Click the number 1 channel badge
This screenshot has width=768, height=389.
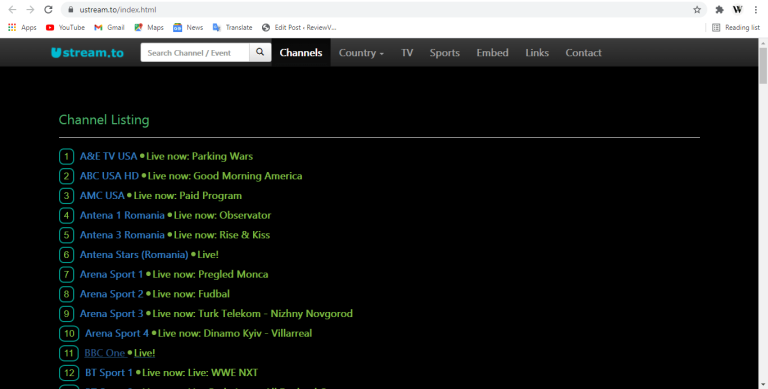click(x=66, y=157)
